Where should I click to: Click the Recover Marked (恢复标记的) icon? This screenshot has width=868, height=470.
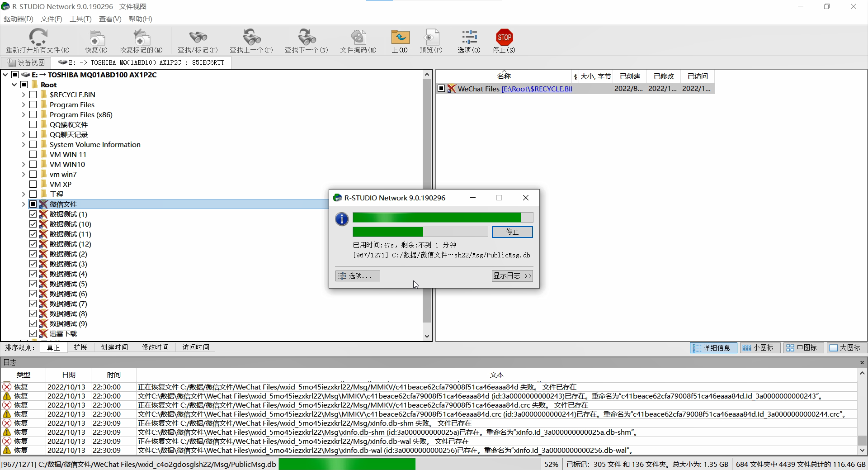(x=141, y=37)
